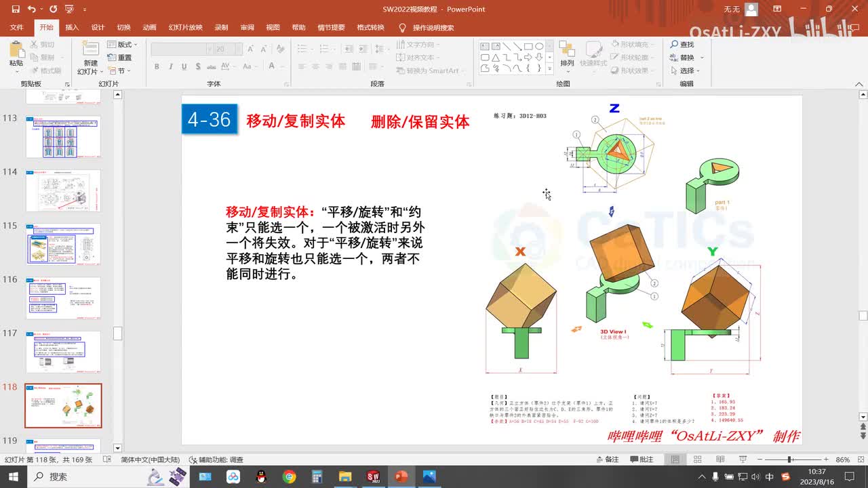Screen dimensions: 868x488
Task: Click the slide panel scroll-down arrow
Action: [117, 448]
